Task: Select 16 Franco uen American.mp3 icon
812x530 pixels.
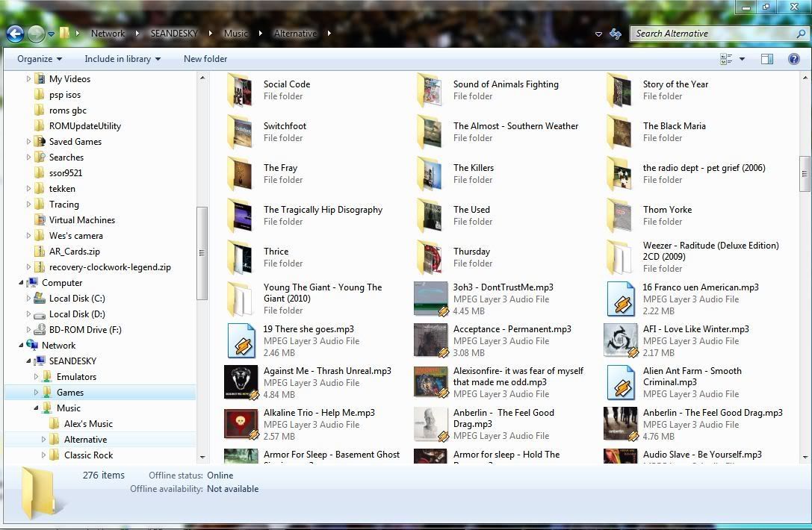Action: (x=621, y=299)
